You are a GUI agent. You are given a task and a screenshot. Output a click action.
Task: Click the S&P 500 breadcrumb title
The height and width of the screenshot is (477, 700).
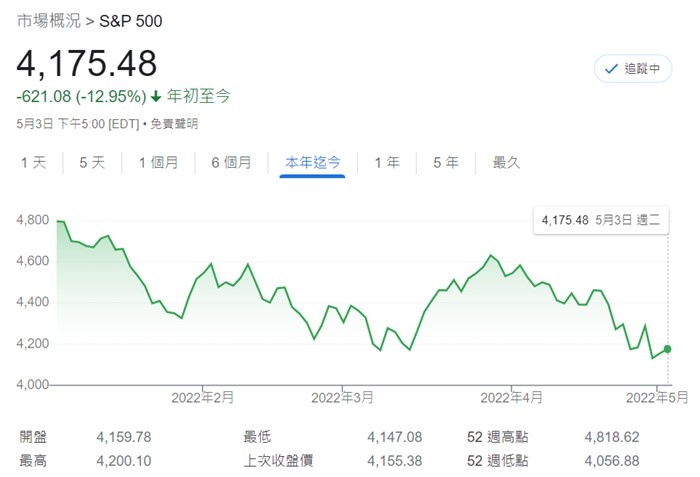[x=131, y=21]
